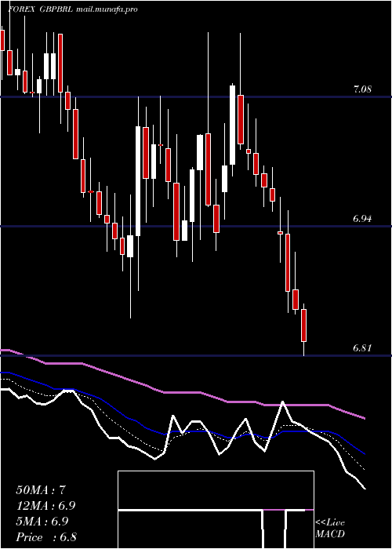The height and width of the screenshot is (549, 392).
Task: Click the '50MA : 7' reading
Action: 41,490
